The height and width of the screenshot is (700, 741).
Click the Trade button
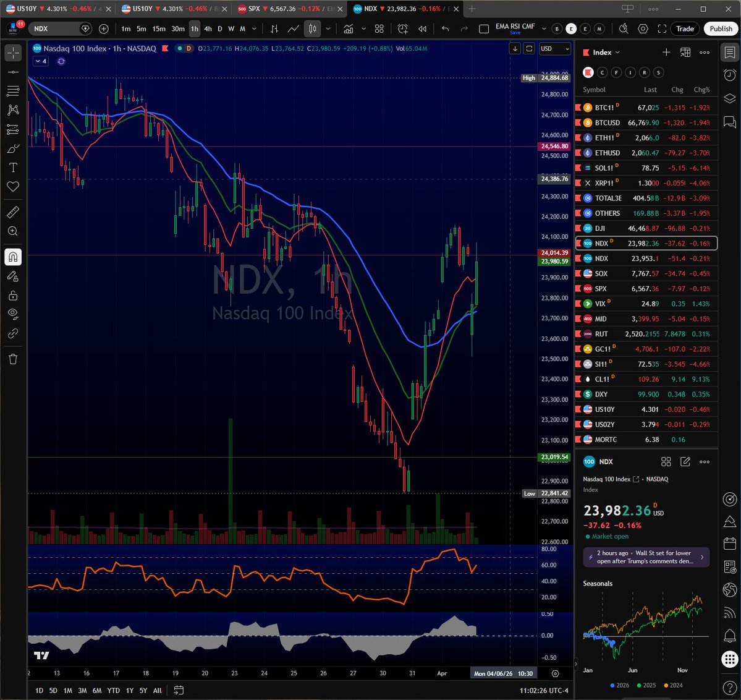[685, 29]
